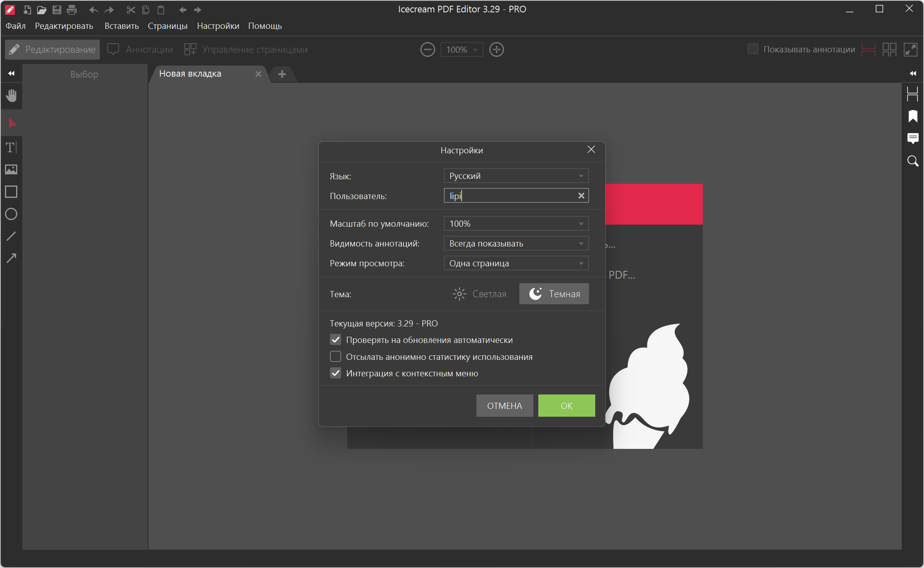Viewport: 924px width, 568px height.
Task: Select the Hand pan tool
Action: click(11, 96)
